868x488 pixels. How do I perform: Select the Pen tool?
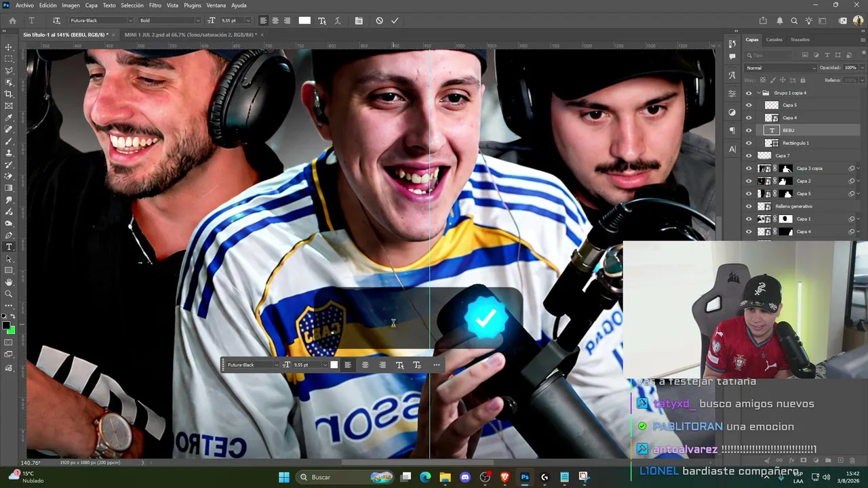click(9, 235)
